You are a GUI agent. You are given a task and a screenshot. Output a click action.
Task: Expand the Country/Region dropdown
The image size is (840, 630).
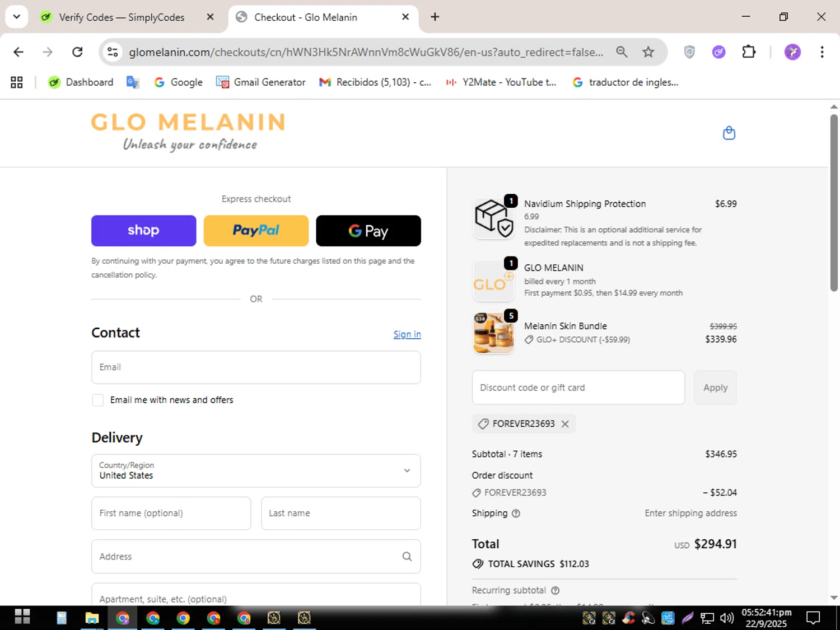[x=256, y=470]
